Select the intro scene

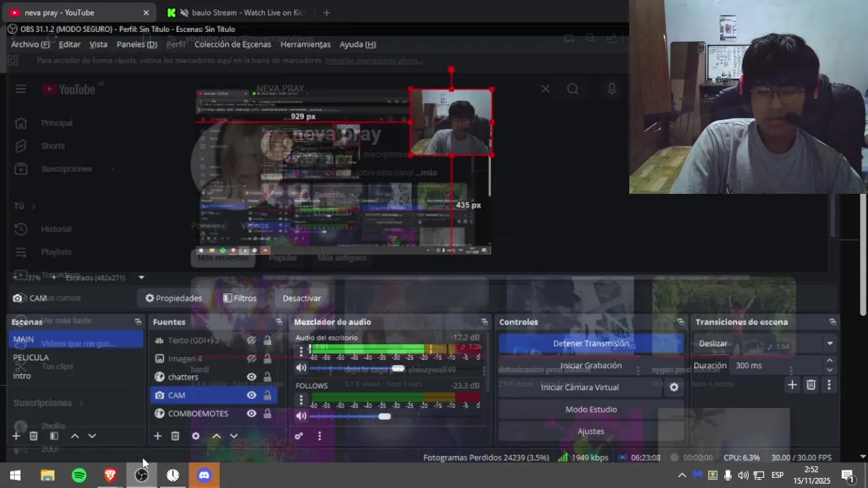click(22, 375)
